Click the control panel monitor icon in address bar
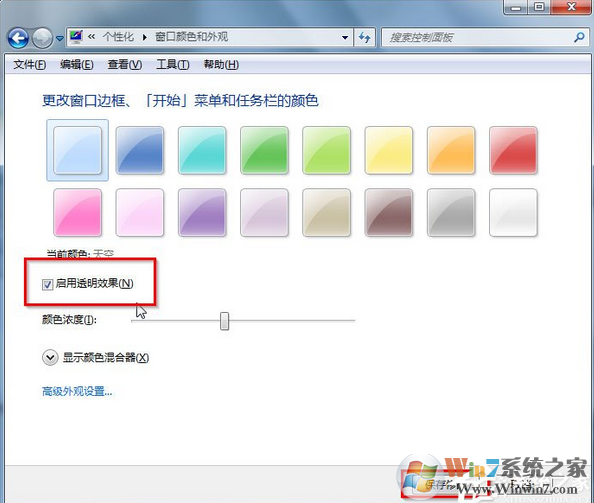This screenshot has height=503, width=594. pos(76,37)
